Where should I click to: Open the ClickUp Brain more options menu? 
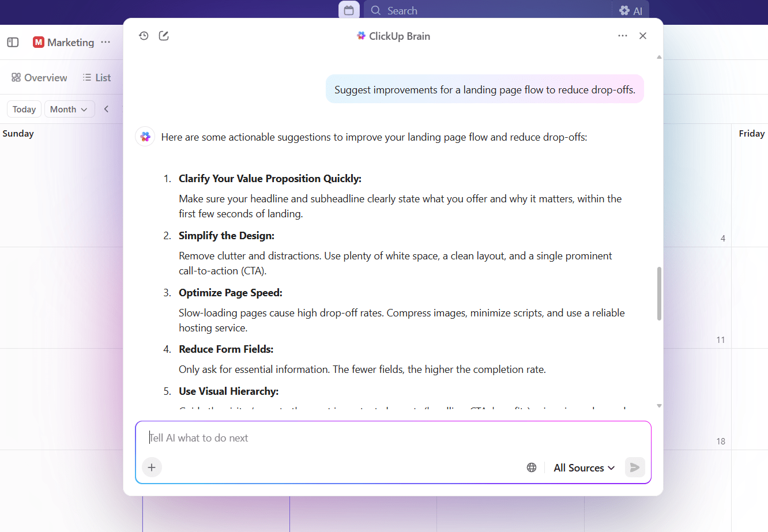[623, 36]
